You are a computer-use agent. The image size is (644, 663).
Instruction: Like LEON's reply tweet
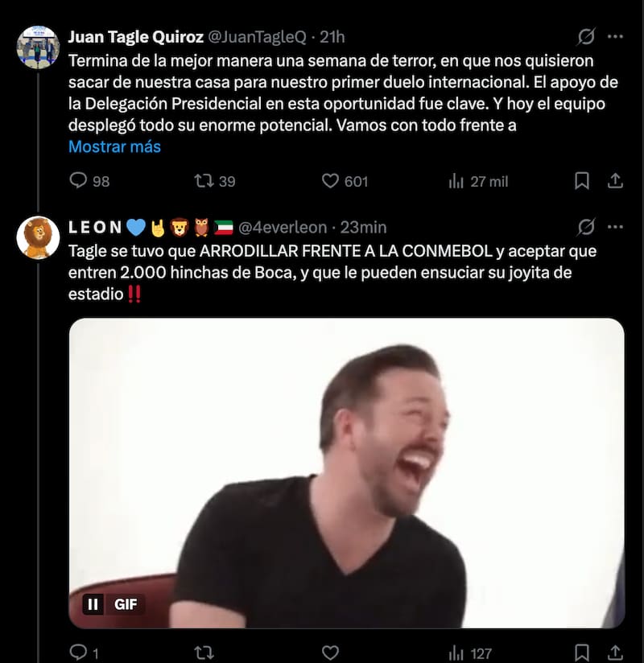(x=330, y=653)
